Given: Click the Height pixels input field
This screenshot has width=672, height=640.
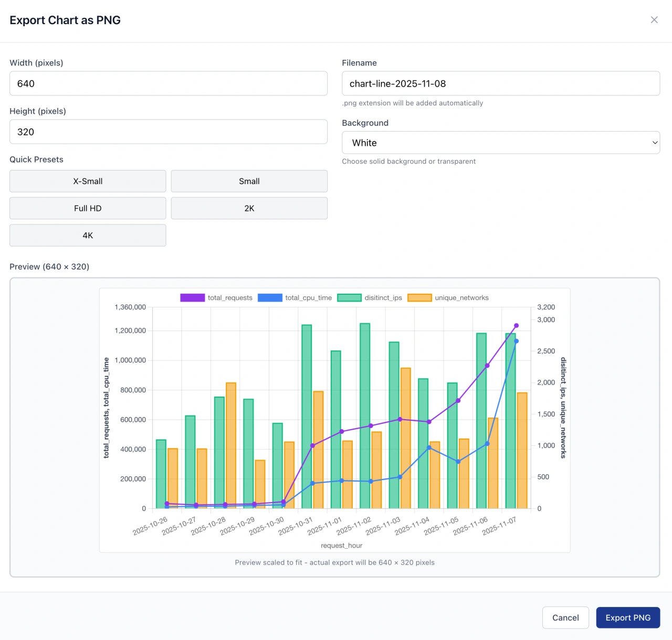Looking at the screenshot, I should pyautogui.click(x=168, y=132).
